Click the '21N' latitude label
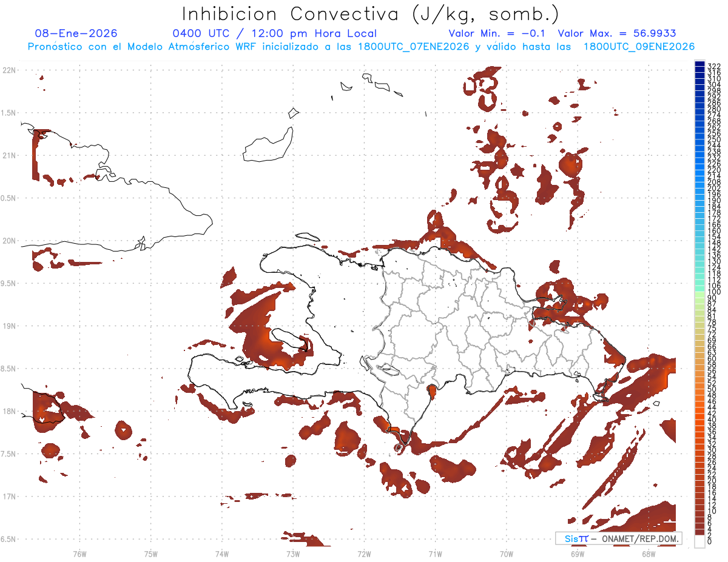 pos(9,155)
